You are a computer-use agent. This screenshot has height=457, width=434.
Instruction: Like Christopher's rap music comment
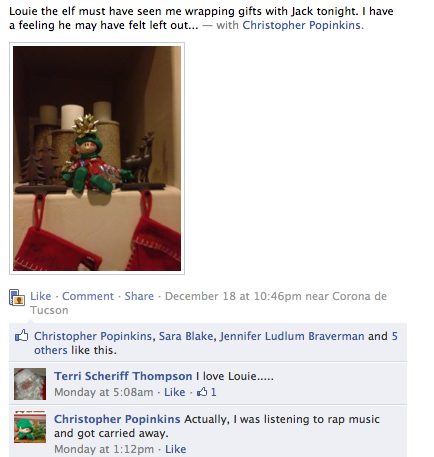(x=175, y=449)
